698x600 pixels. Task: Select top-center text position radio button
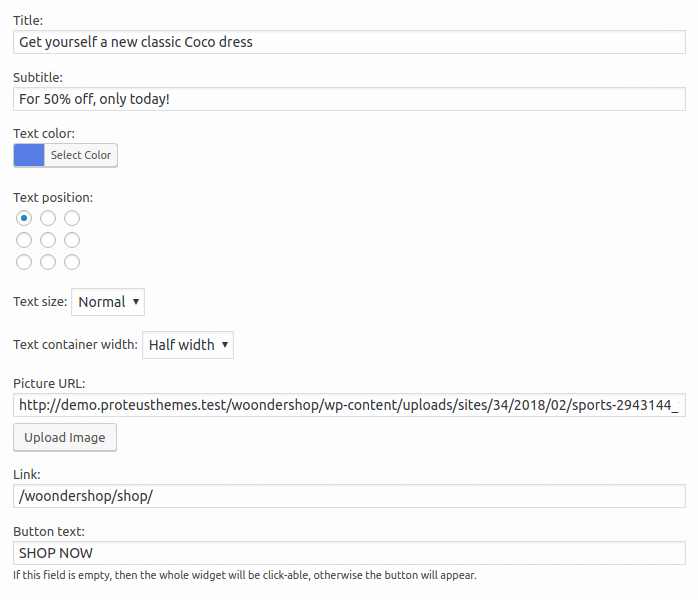tap(48, 218)
